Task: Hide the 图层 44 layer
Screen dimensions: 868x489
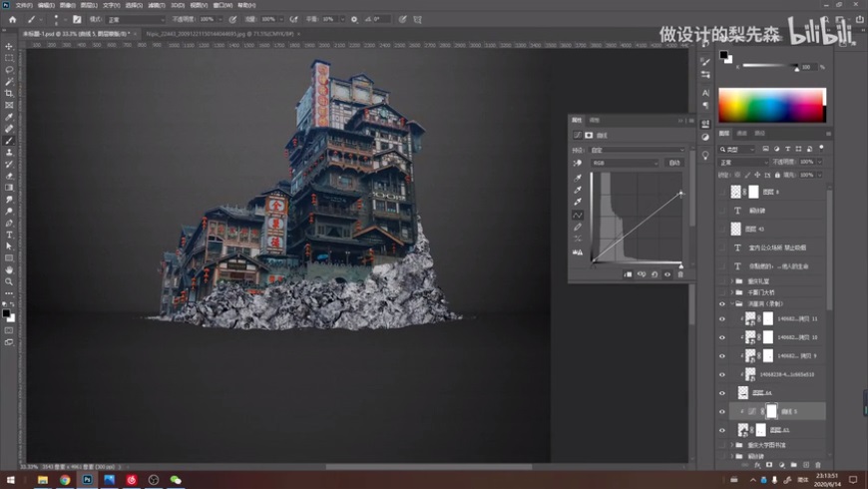Action: click(x=722, y=393)
